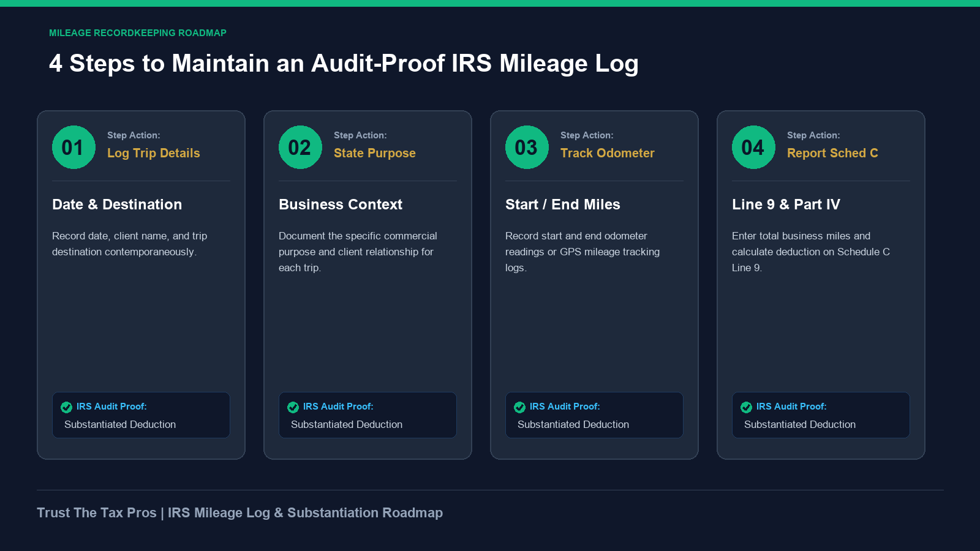
Task: Click checkmark icon in Log Trip Details card
Action: tap(67, 407)
